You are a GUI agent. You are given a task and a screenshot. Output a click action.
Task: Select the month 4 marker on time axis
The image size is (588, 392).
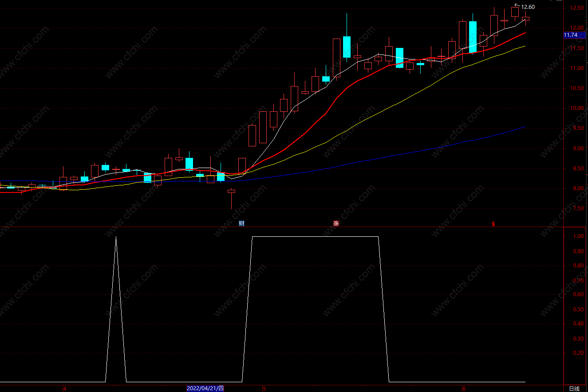click(x=64, y=389)
